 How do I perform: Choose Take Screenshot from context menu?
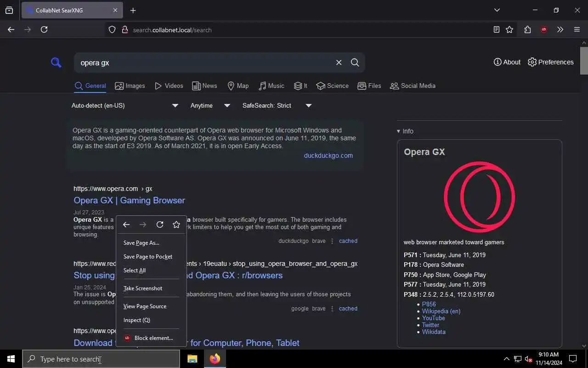(x=151, y=288)
